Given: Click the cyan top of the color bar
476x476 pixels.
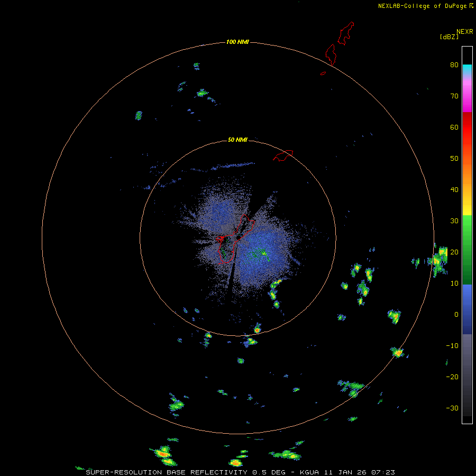Looking at the screenshot, I should 467,69.
